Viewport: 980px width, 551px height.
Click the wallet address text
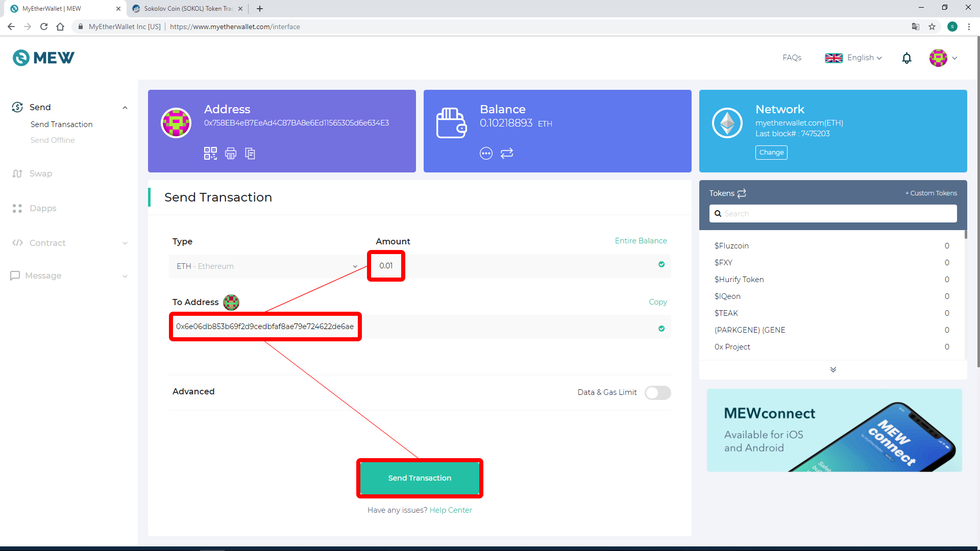[297, 123]
